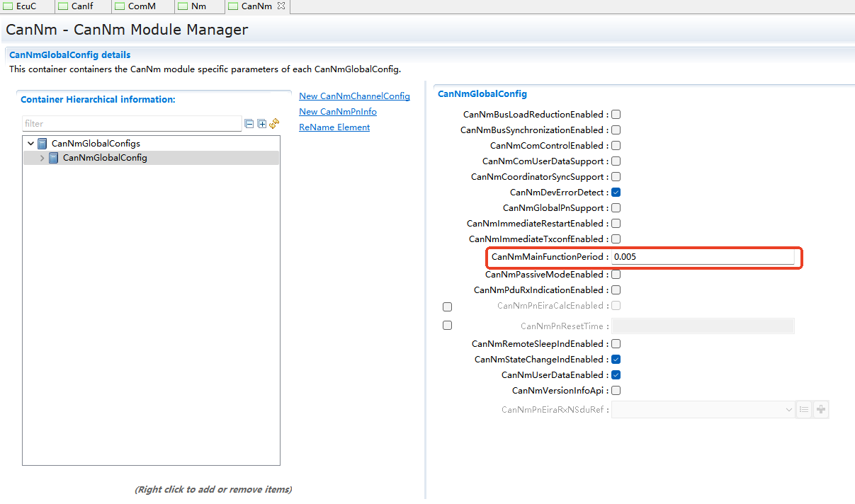Tick the enable box left of CanNmPnResetTime
This screenshot has width=855, height=504.
[x=447, y=326]
